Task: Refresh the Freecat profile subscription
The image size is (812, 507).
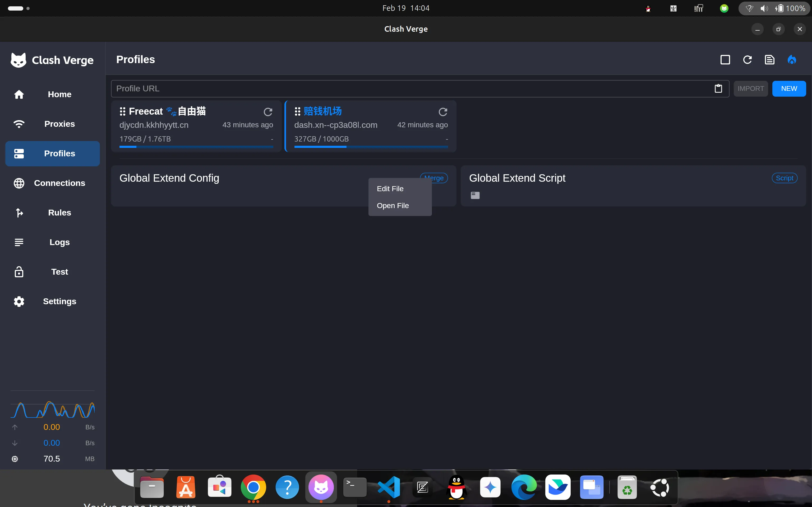Action: point(268,112)
